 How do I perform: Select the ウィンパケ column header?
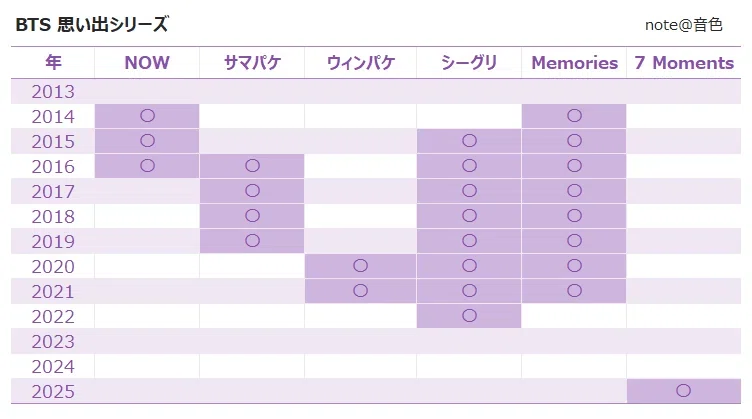(x=361, y=63)
